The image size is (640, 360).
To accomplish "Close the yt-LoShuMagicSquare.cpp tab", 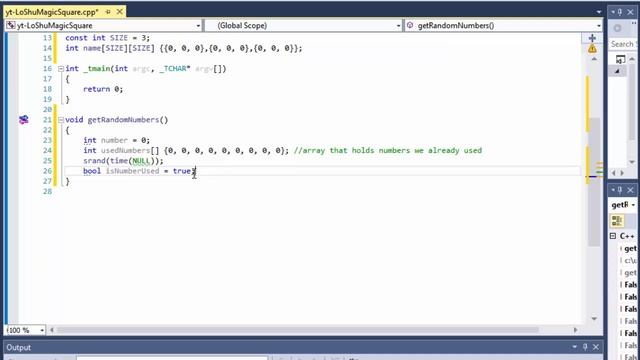I will (x=120, y=12).
